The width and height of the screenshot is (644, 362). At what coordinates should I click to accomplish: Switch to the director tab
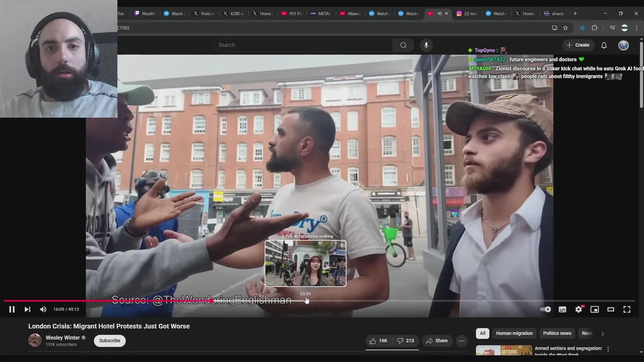[x=554, y=14]
